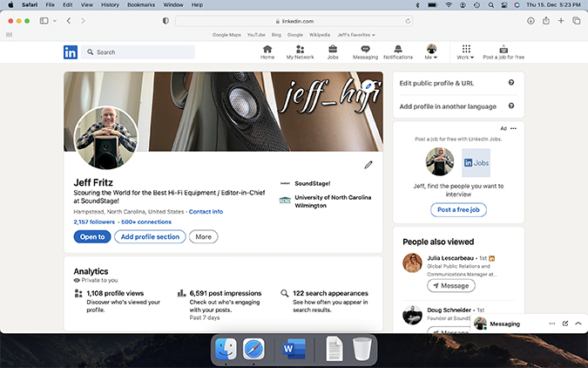Open the ad options three-dot menu
588x368 pixels.
click(513, 128)
